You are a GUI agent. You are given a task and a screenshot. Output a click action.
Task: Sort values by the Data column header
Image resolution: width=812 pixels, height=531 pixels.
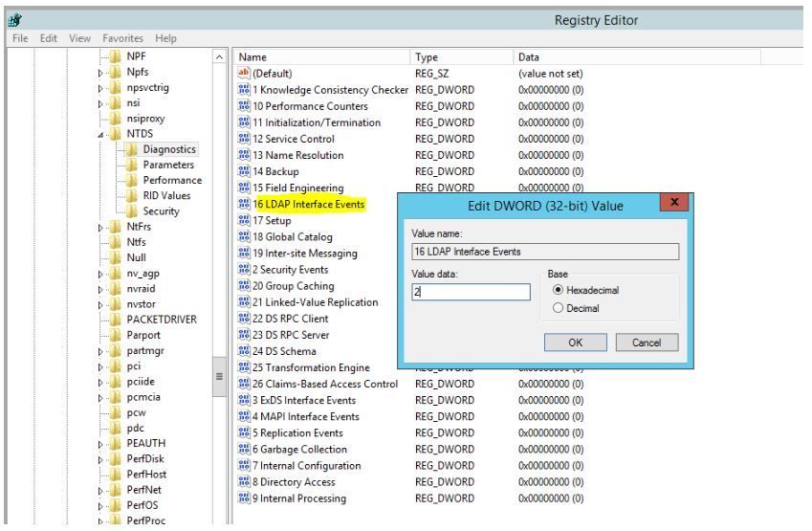pyautogui.click(x=637, y=57)
